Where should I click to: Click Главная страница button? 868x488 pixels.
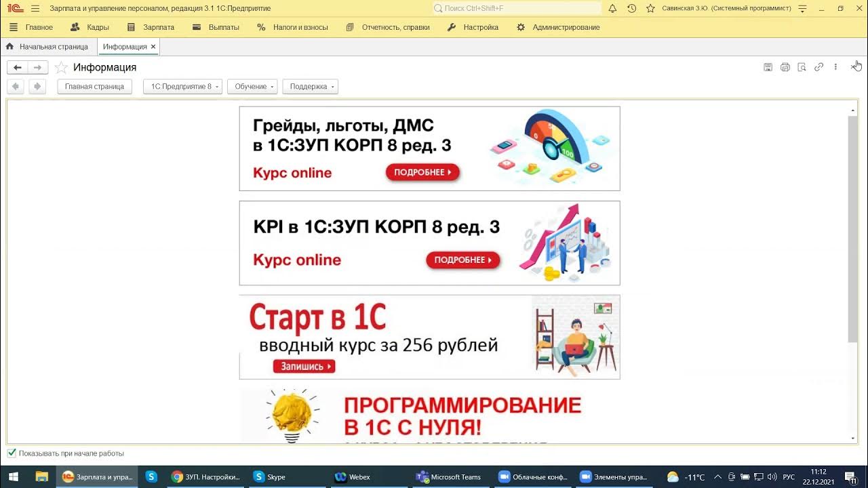(x=94, y=86)
